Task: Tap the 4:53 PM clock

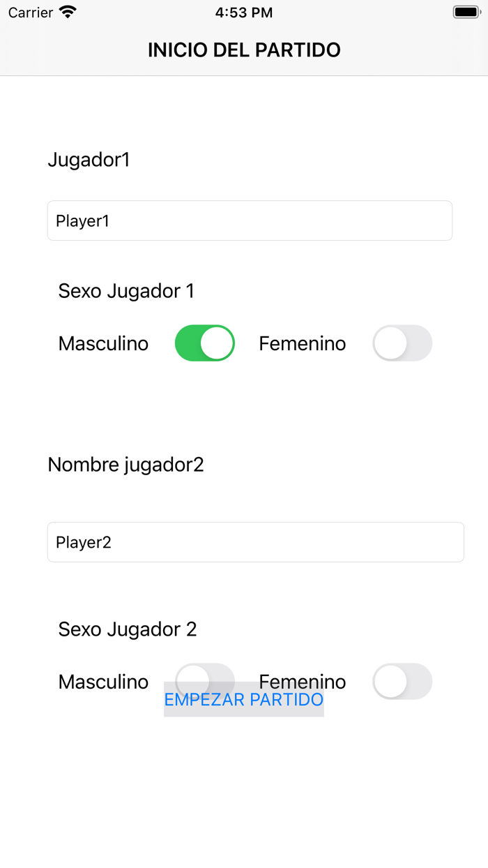Action: [x=244, y=13]
